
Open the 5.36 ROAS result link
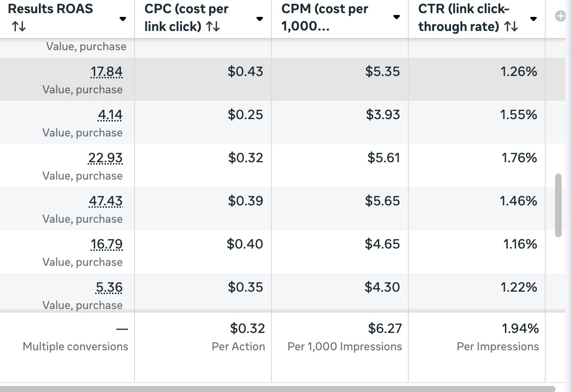(x=109, y=287)
